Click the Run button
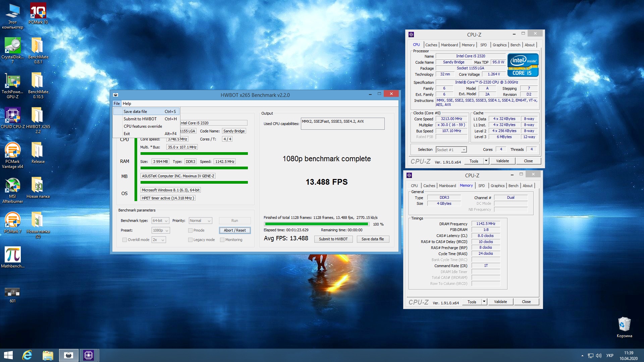 [x=235, y=221]
